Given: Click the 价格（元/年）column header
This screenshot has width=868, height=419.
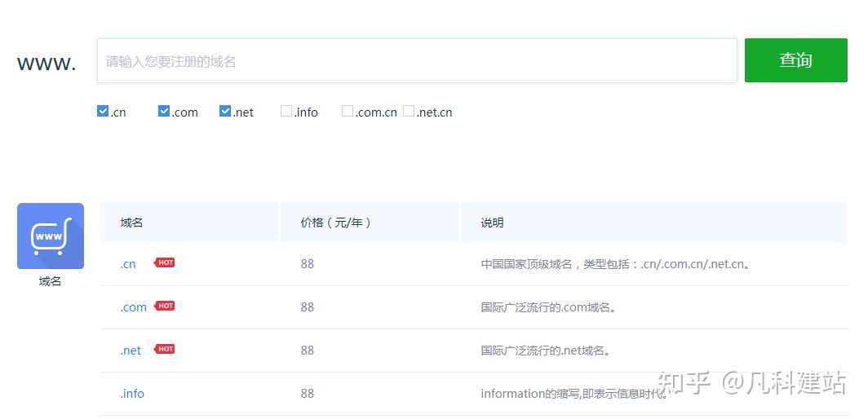Looking at the screenshot, I should [x=336, y=223].
